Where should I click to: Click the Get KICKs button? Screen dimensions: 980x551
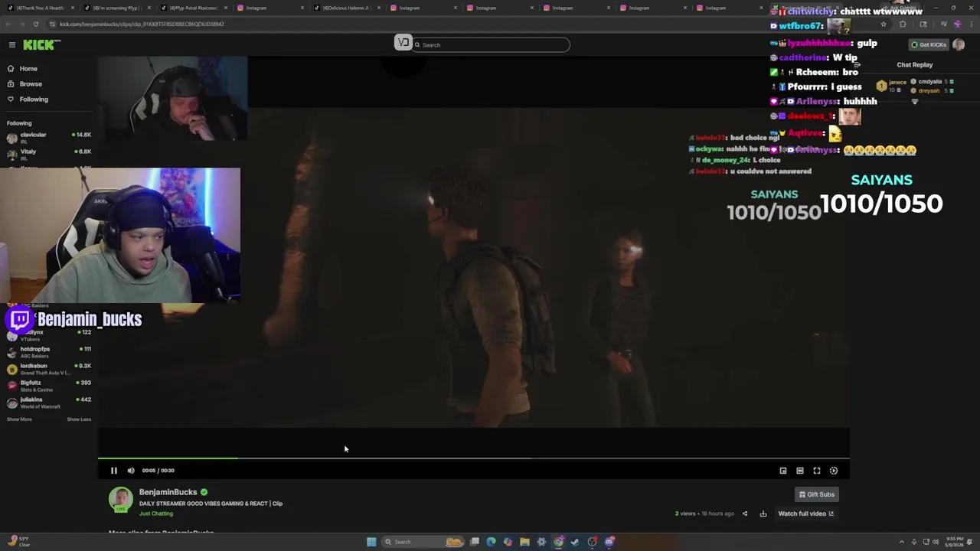928,45
